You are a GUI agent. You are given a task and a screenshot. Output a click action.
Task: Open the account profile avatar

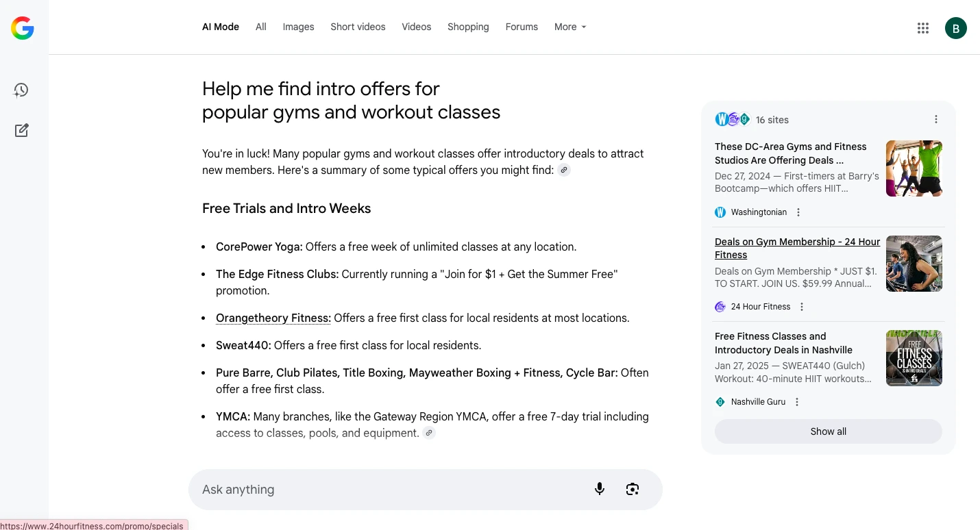pos(955,28)
